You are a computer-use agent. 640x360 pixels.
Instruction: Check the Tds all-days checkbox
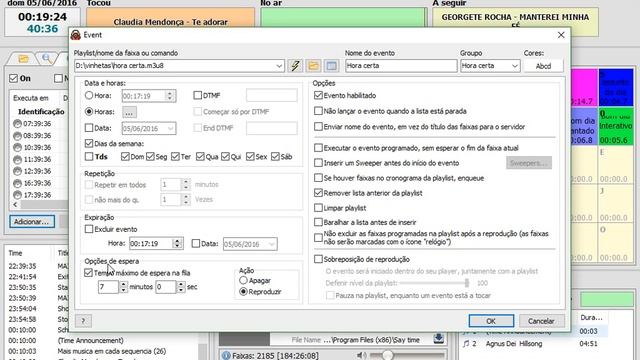pyautogui.click(x=89, y=156)
